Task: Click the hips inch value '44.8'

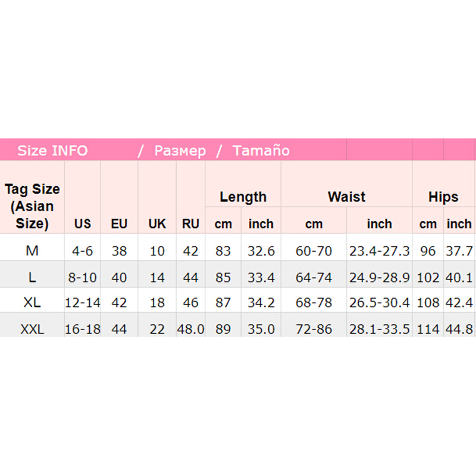Action: tap(459, 329)
